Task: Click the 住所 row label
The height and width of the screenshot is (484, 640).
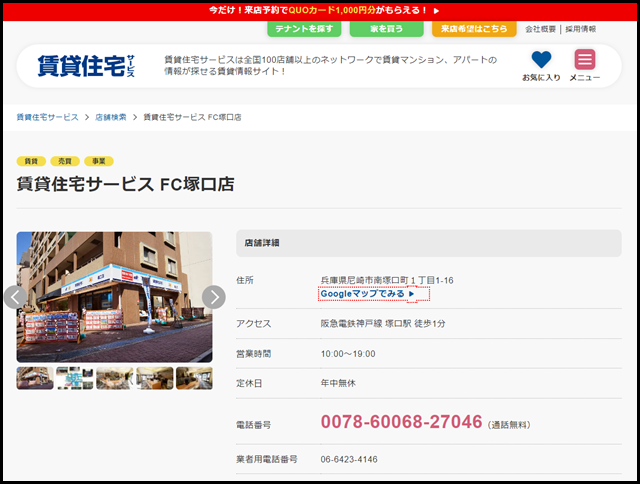Action: click(x=245, y=280)
